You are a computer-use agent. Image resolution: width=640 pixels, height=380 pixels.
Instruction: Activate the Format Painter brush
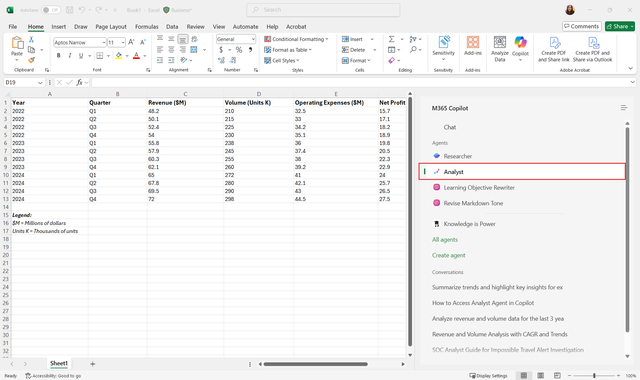[31, 60]
